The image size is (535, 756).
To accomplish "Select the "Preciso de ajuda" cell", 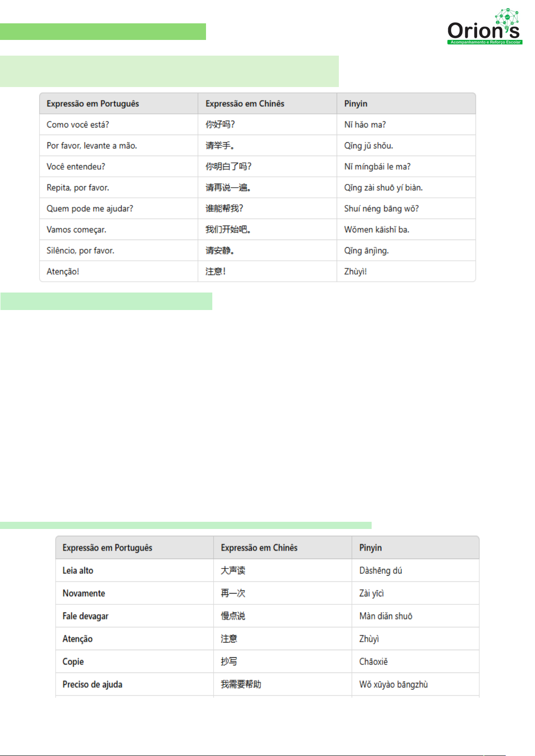I will coord(92,685).
